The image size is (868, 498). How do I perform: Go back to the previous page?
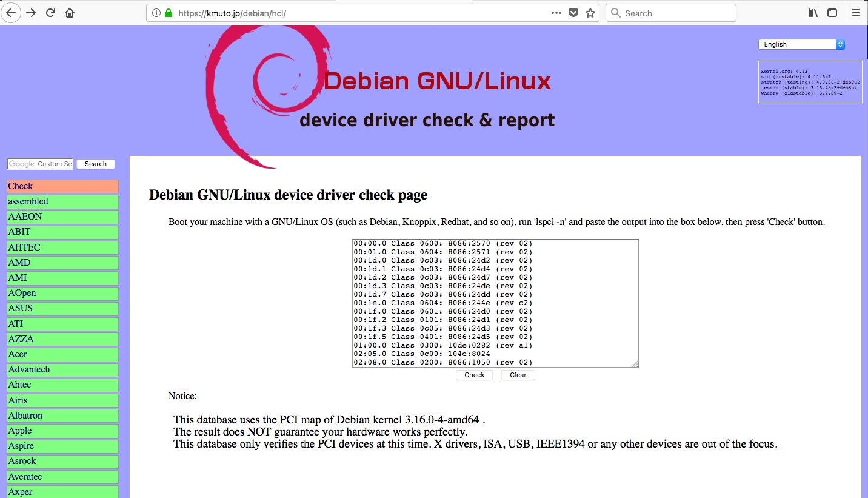pos(12,13)
